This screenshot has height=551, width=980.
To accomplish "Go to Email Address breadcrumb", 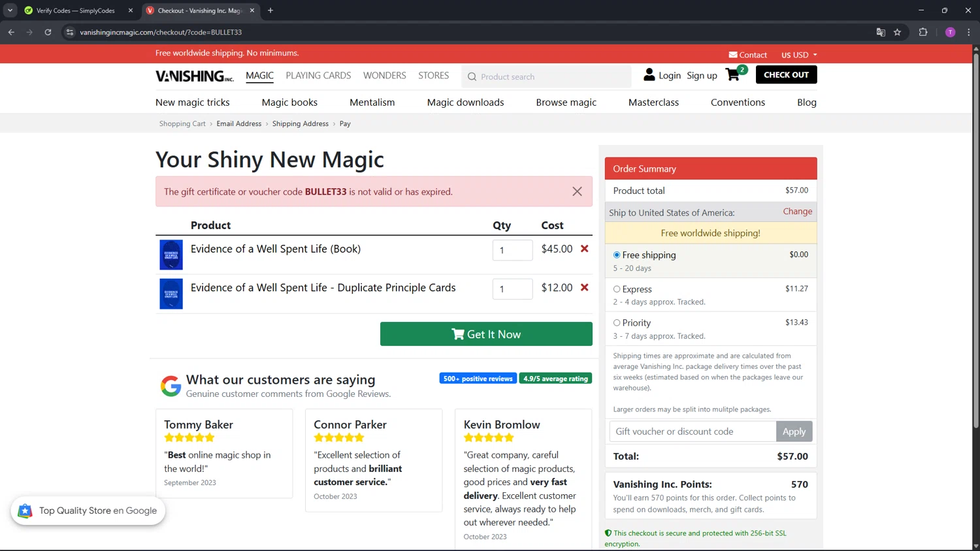I will pyautogui.click(x=239, y=123).
